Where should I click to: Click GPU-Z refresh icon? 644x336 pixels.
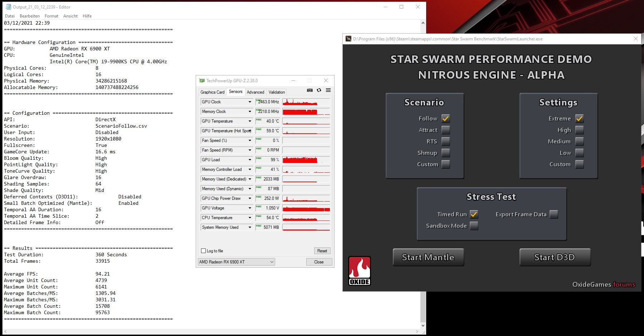coord(319,90)
